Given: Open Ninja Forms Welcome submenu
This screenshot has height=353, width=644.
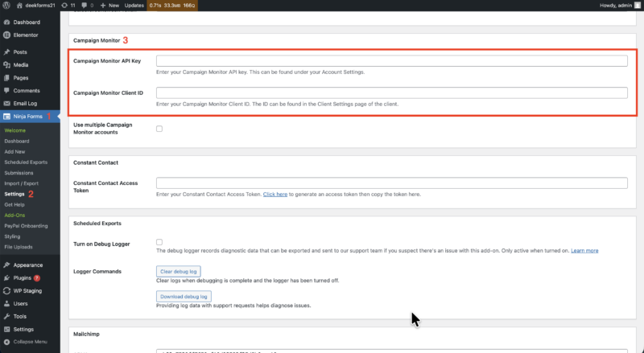Looking at the screenshot, I should [15, 130].
